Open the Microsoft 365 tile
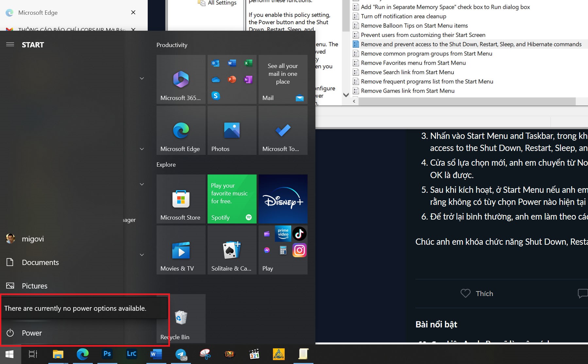588x364 pixels. pyautogui.click(x=181, y=79)
